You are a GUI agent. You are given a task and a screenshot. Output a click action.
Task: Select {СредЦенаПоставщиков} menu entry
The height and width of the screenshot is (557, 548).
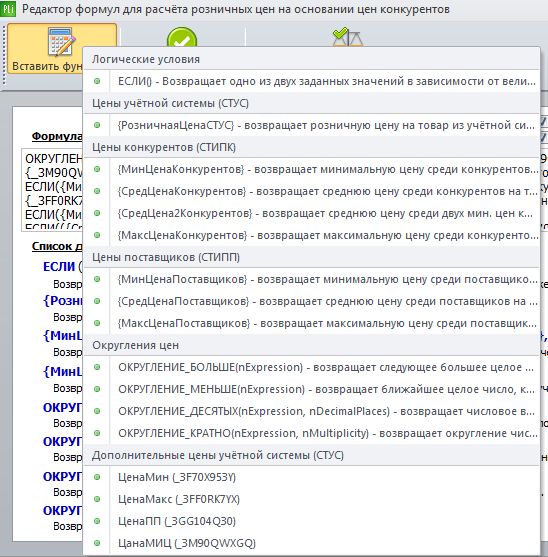(311, 302)
